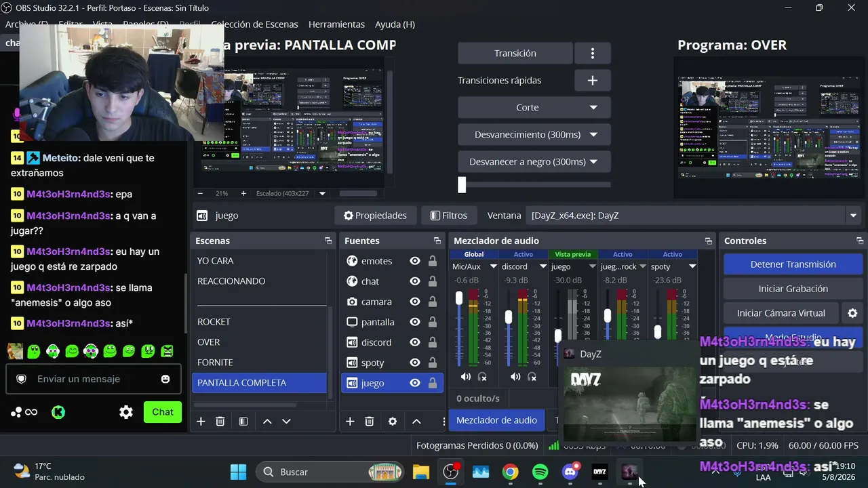868x488 pixels.
Task: Open the preview scaling dropdown arrow
Action: tap(323, 193)
